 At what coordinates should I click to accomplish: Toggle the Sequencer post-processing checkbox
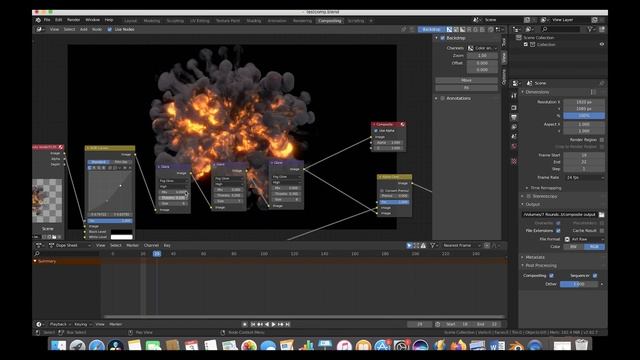[x=595, y=276]
